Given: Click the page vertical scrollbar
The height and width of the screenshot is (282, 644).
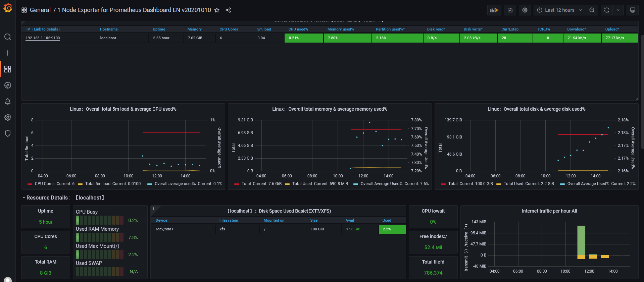Looking at the screenshot, I should coord(642,92).
